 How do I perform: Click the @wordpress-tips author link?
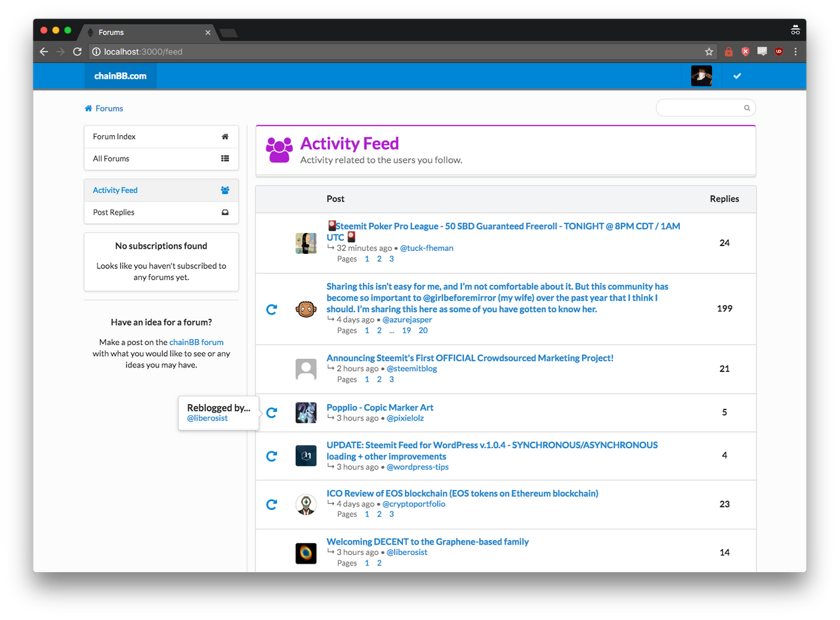click(417, 468)
